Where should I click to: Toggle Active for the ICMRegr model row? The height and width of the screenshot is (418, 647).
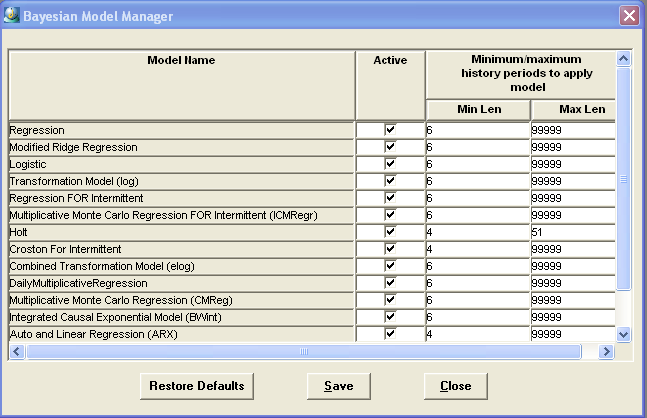point(390,215)
